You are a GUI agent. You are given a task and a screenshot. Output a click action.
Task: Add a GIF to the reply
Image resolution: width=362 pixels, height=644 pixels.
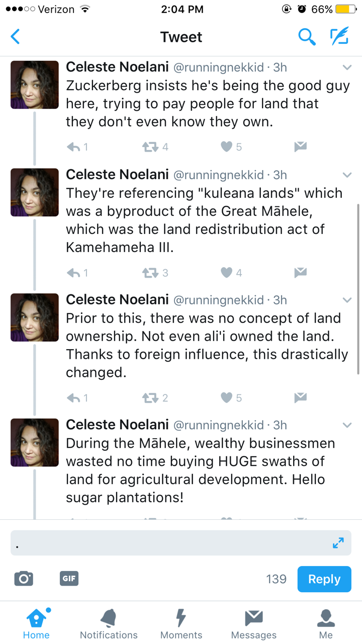69,579
